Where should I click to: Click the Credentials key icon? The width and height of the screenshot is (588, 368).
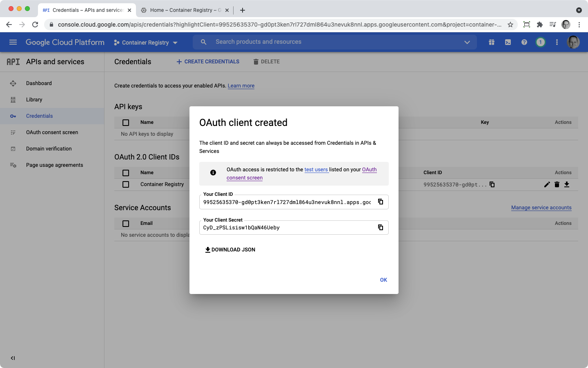coord(13,116)
